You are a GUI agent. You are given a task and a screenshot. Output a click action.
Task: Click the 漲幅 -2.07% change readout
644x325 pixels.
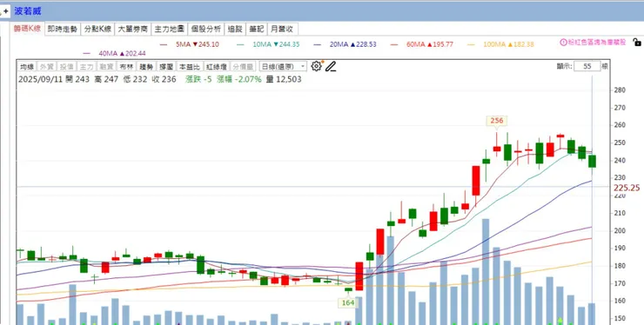coord(239,79)
